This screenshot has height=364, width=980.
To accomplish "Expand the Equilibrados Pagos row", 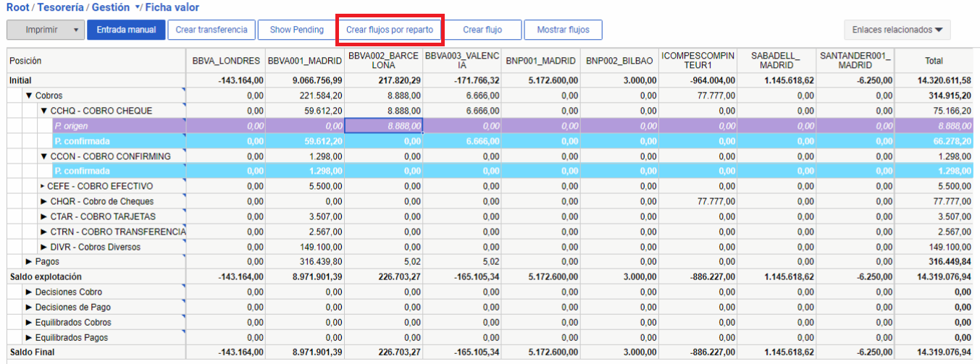I will pyautogui.click(x=29, y=338).
